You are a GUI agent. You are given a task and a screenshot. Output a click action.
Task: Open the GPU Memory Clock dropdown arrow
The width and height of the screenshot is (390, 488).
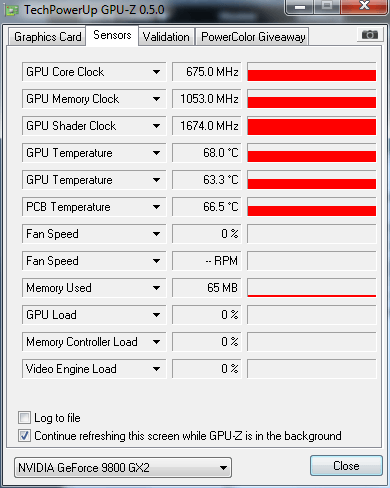click(156, 99)
